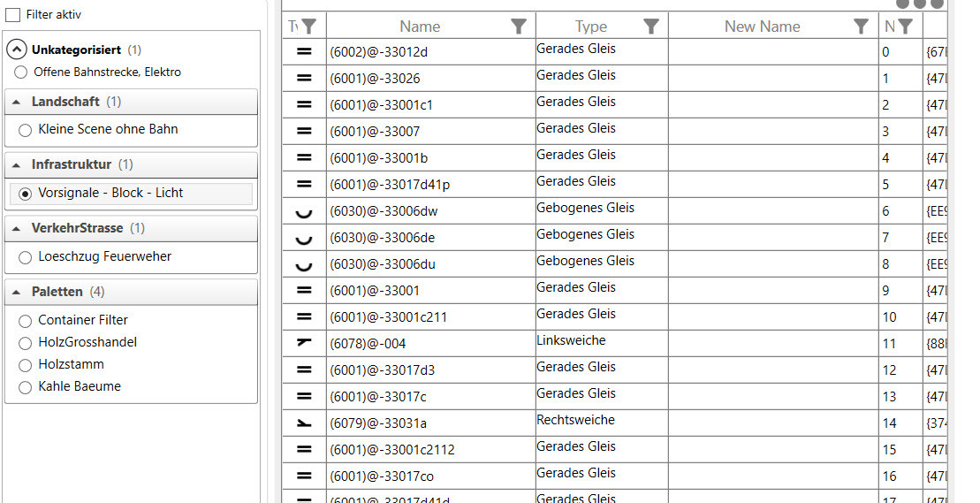980x503 pixels.
Task: Collapse the Landschaft section
Action: point(18,103)
